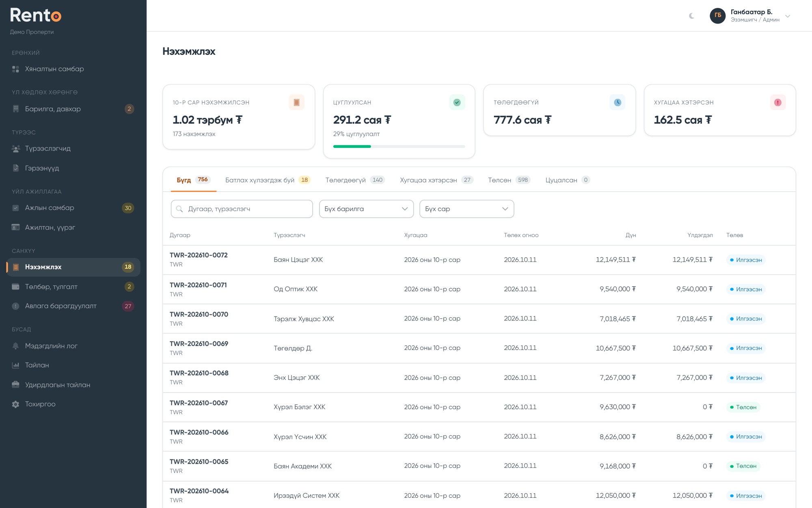Expand the Бүх барилга dropdown

pos(366,209)
